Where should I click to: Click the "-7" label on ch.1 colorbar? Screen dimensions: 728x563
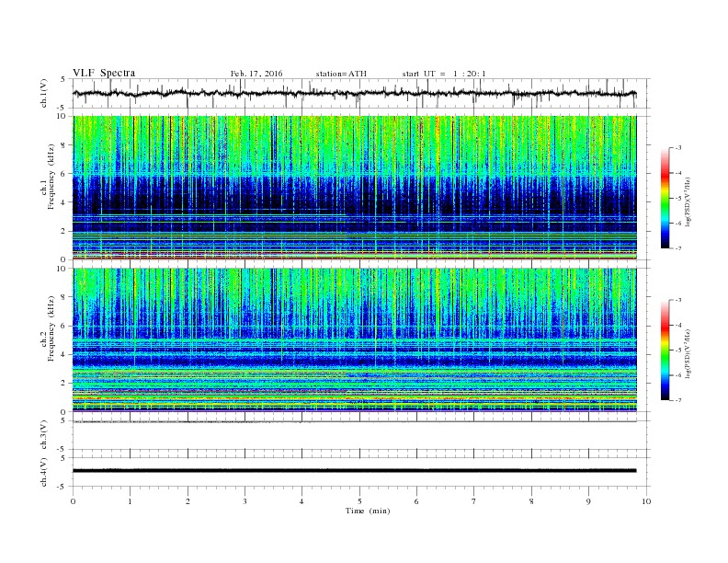click(677, 248)
